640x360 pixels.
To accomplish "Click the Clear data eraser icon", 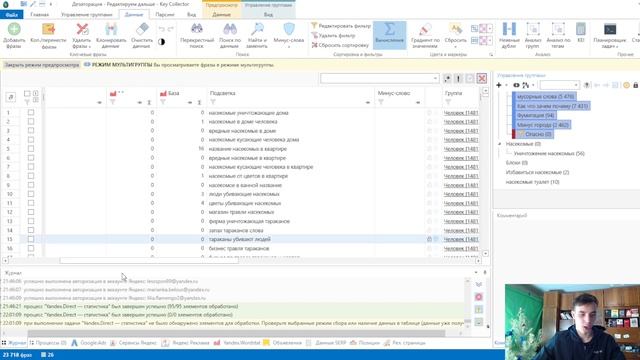I will point(142,29).
